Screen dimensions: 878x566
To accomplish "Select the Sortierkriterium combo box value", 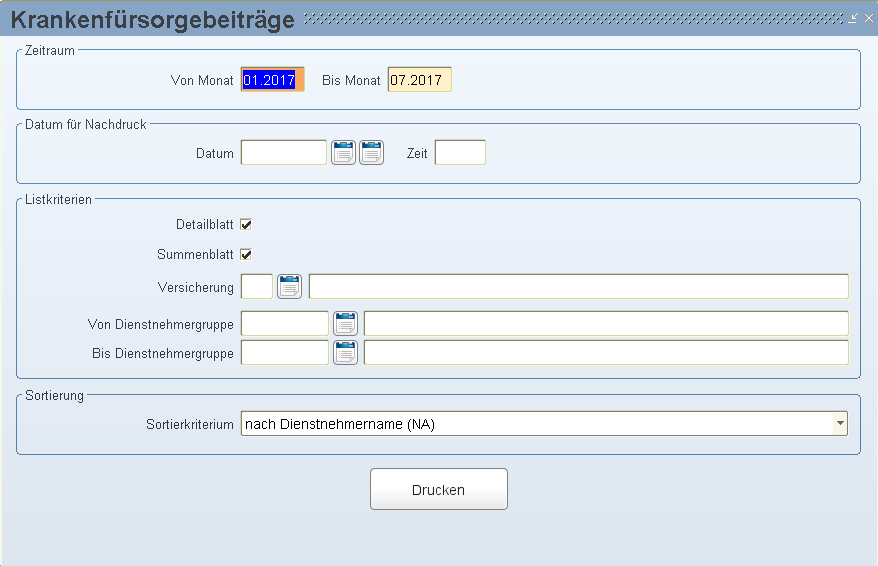I will (x=544, y=423).
